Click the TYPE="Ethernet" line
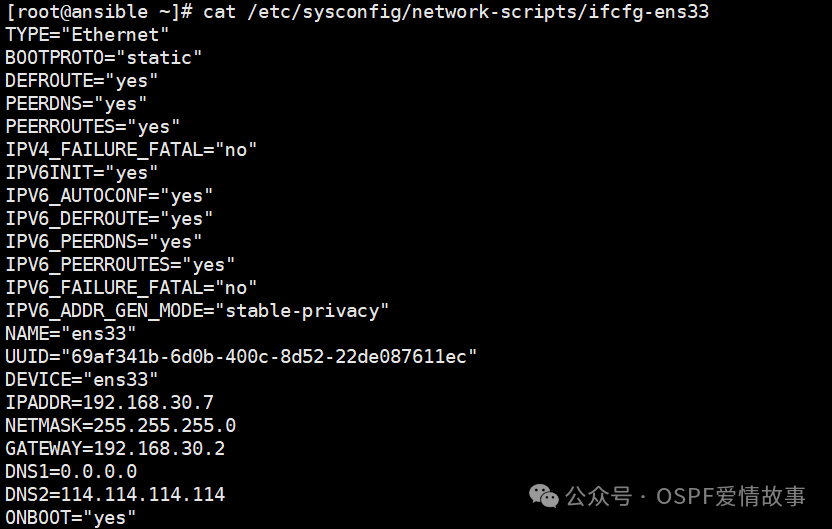This screenshot has width=832, height=529. (87, 35)
